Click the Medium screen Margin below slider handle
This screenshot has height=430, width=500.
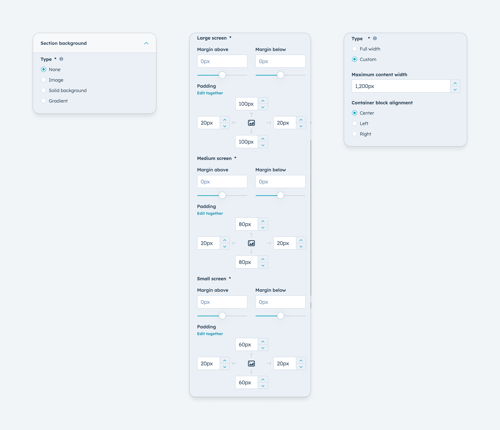point(281,195)
